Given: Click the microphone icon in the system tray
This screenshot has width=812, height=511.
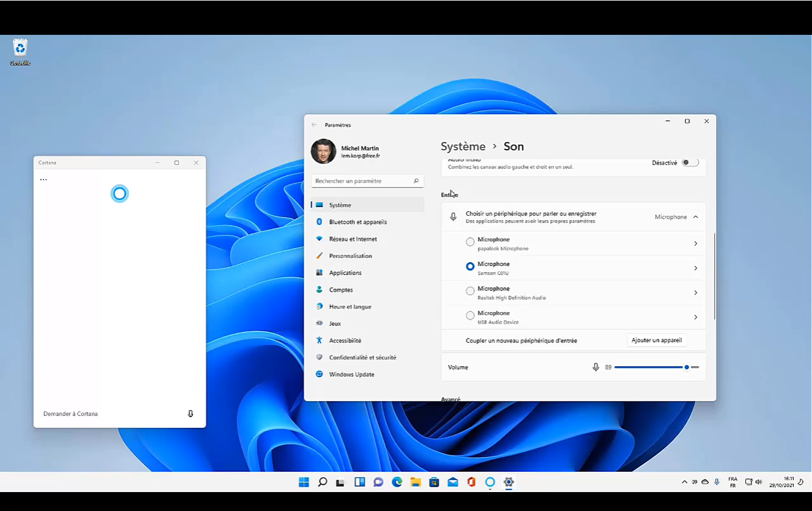Looking at the screenshot, I should pyautogui.click(x=716, y=482).
